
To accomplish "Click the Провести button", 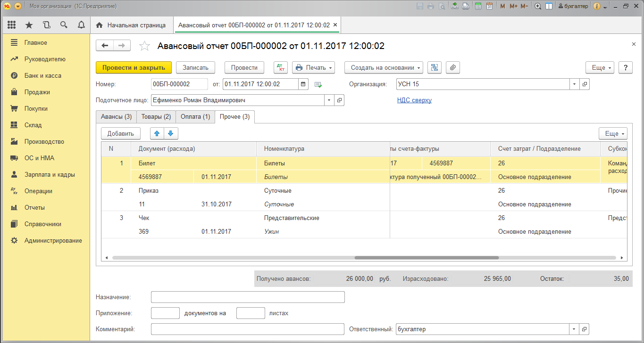I will coord(244,67).
